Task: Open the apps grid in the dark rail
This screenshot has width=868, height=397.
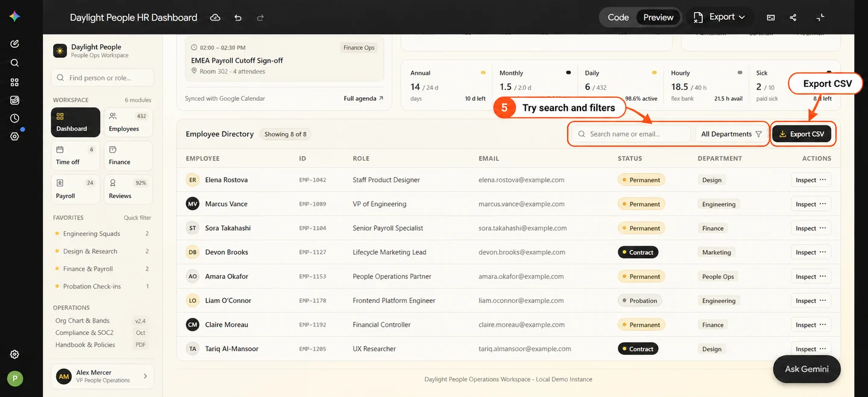Action: pos(14,82)
